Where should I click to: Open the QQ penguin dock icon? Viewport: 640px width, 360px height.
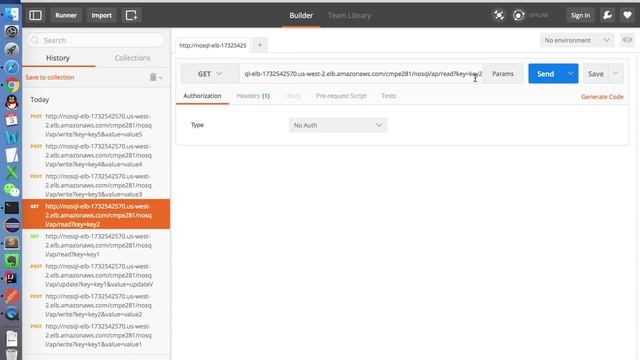[12, 102]
